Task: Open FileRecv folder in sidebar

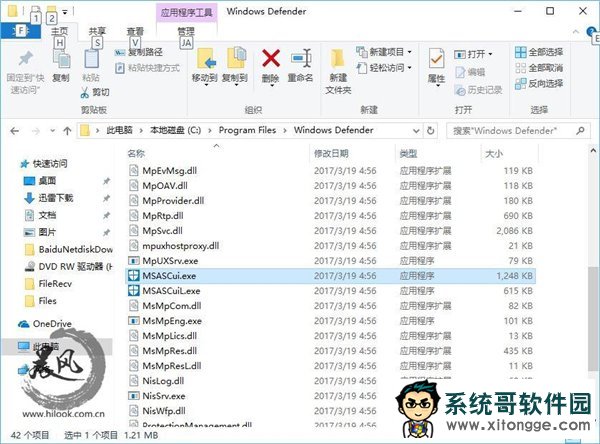Action: click(49, 284)
